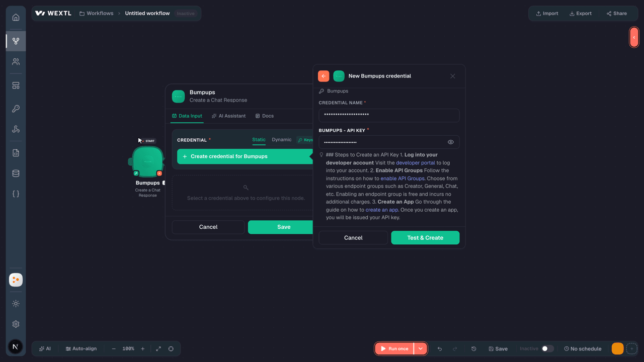The width and height of the screenshot is (644, 362).
Task: Switch to the Dynamic credential tab
Action: pos(282,140)
